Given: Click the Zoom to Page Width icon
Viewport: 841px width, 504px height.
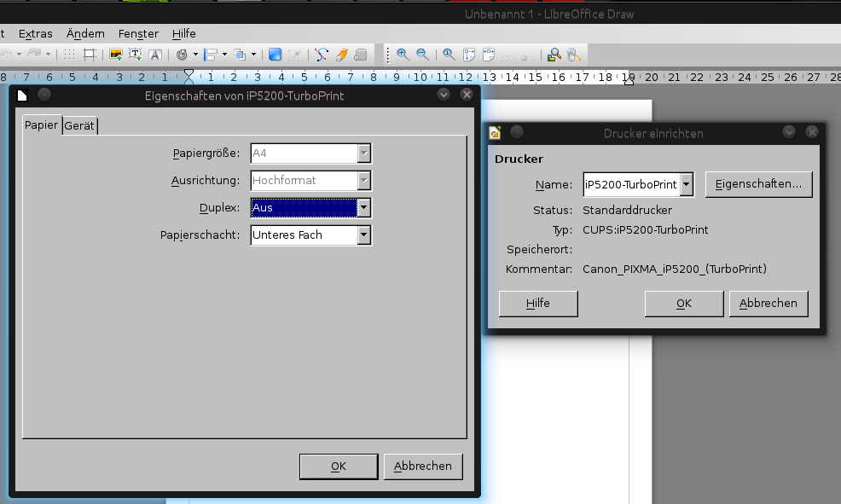Looking at the screenshot, I should point(488,55).
